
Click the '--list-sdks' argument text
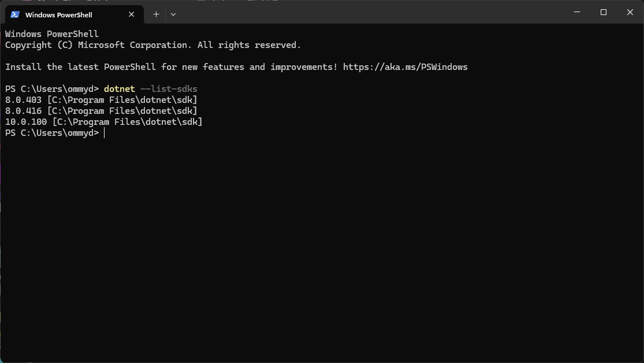click(169, 89)
